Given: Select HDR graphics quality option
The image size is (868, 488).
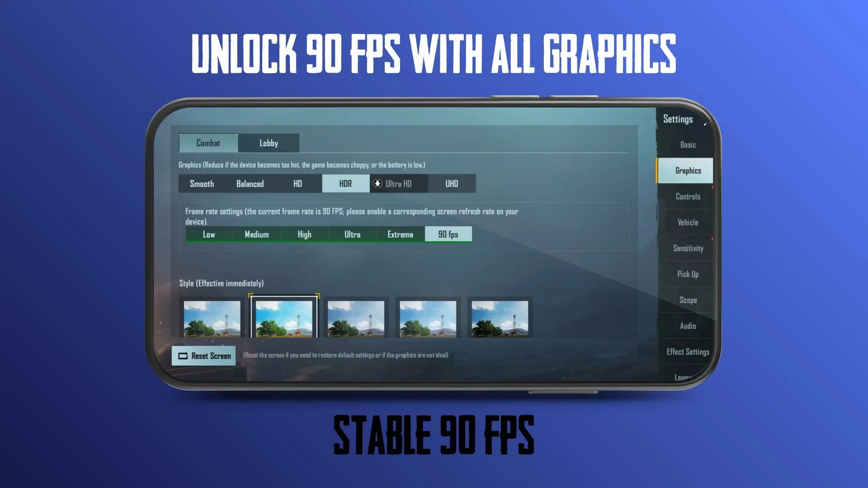Looking at the screenshot, I should click(345, 183).
